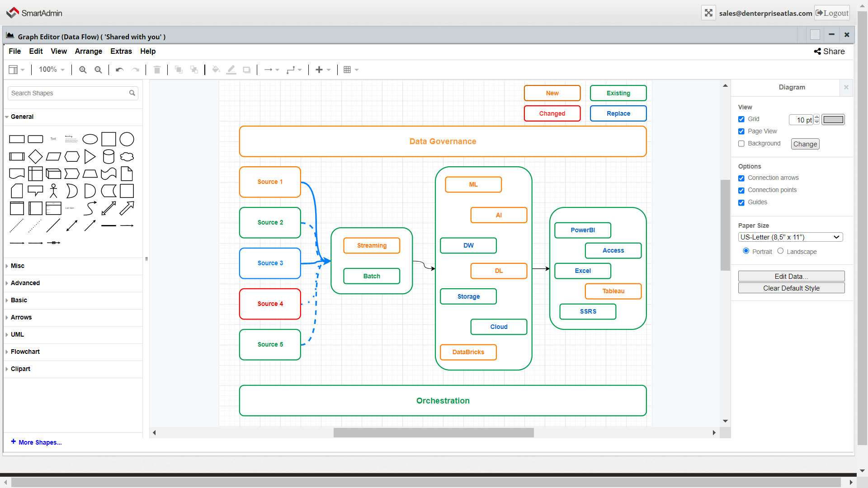
Task: Click the delete trash icon
Action: click(x=157, y=70)
